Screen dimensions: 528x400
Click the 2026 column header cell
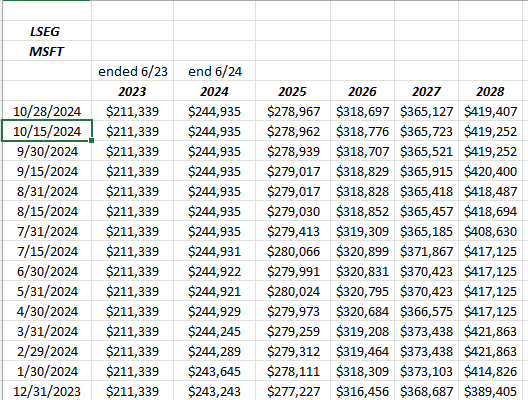pyautogui.click(x=362, y=91)
